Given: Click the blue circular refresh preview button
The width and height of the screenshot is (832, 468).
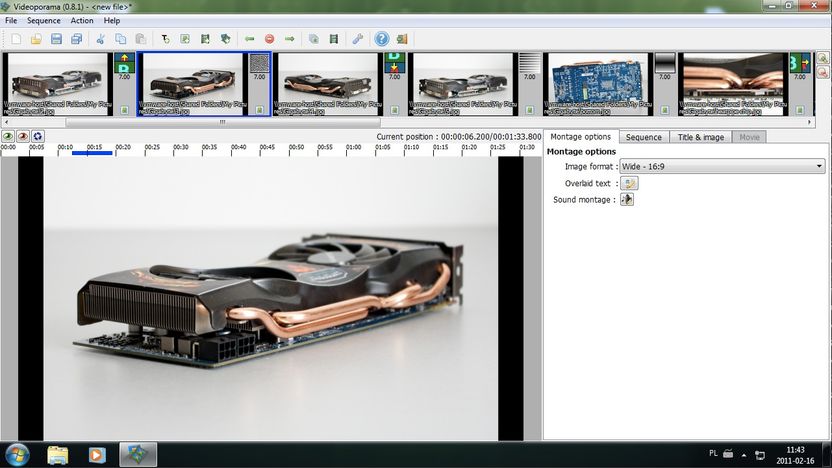Looking at the screenshot, I should pyautogui.click(x=37, y=136).
